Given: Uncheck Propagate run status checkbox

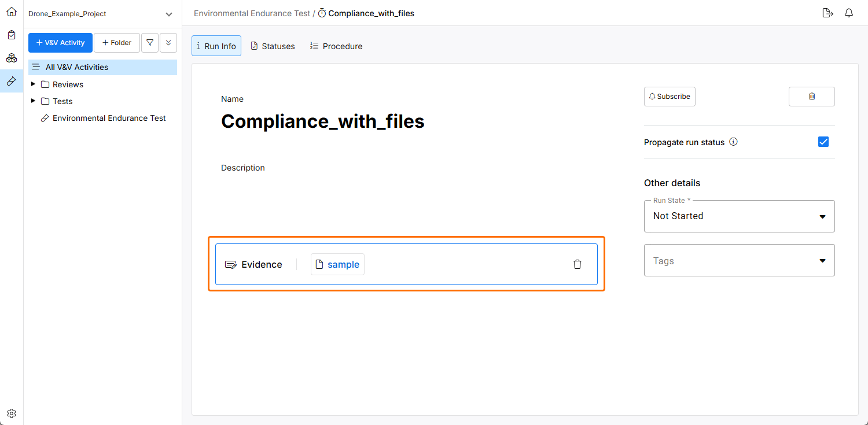Looking at the screenshot, I should coord(823,142).
